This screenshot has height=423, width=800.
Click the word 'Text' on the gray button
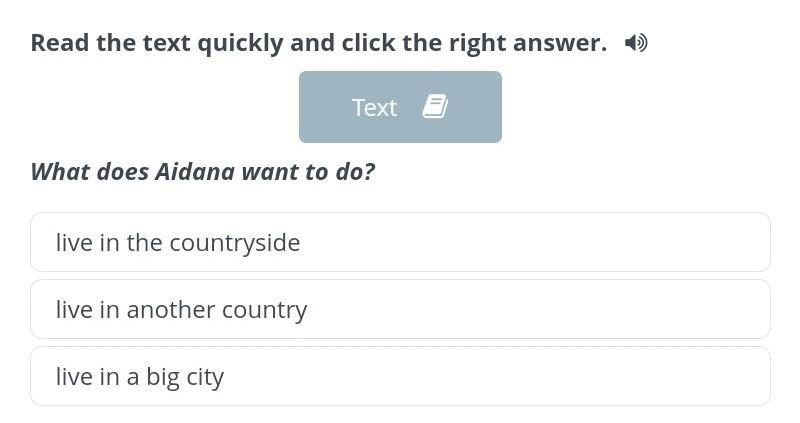click(x=374, y=108)
